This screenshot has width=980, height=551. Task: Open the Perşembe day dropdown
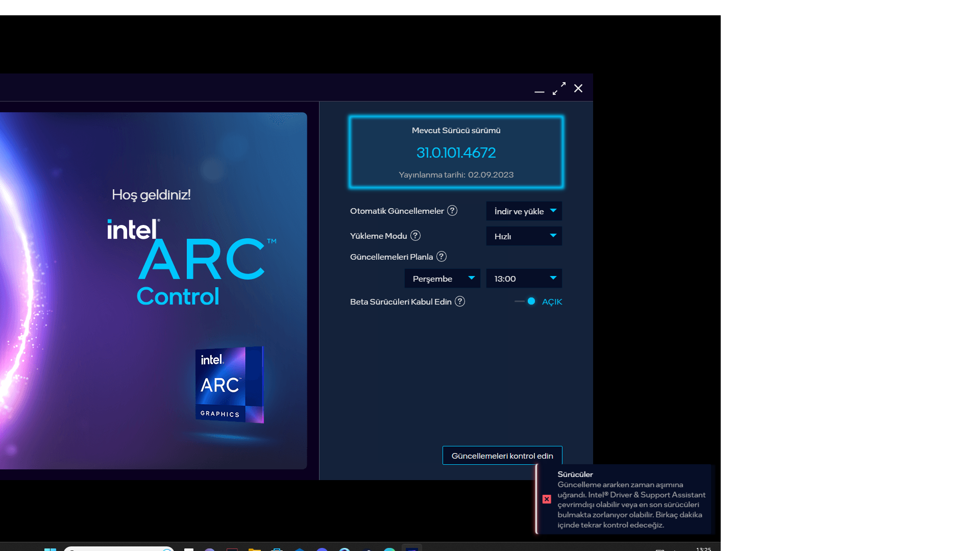pyautogui.click(x=442, y=279)
